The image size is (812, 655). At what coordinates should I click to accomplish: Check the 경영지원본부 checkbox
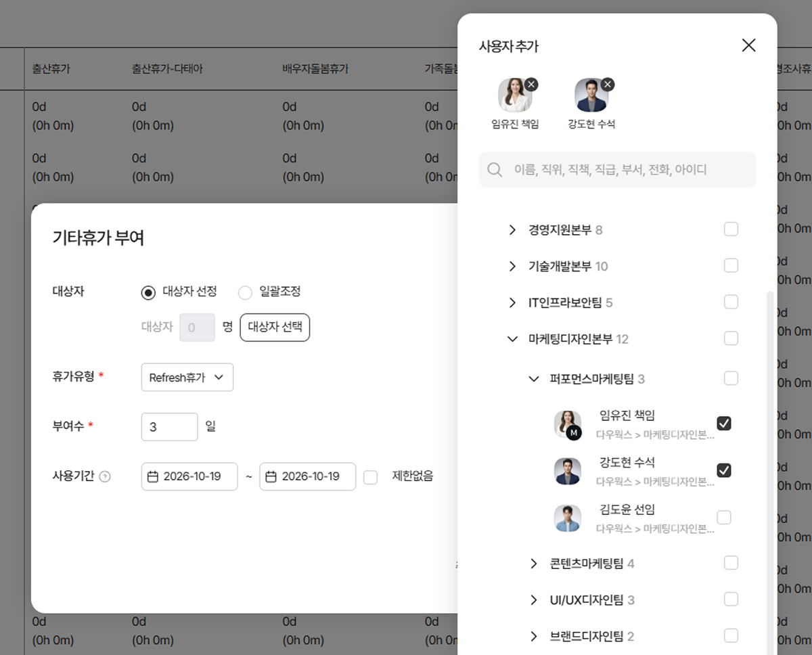point(731,229)
